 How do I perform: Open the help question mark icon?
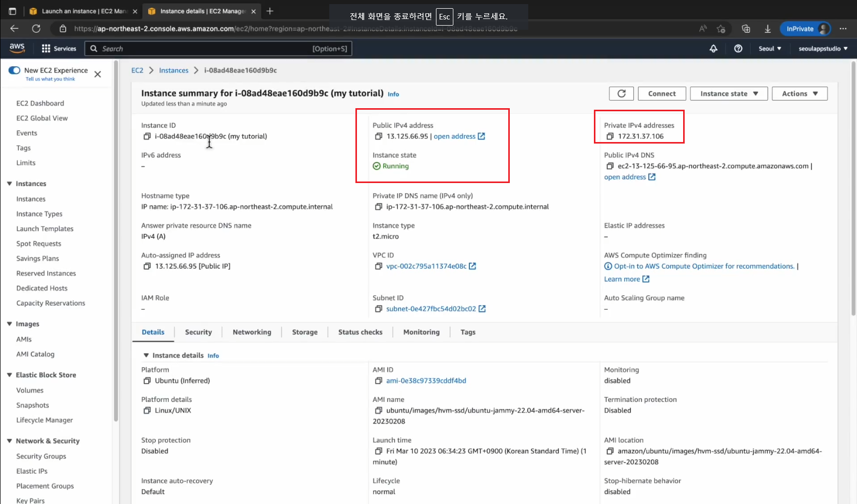click(738, 48)
